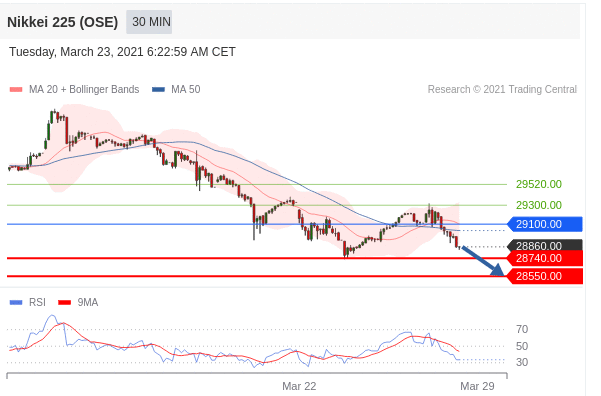The width and height of the screenshot is (601, 396).
Task: Click the Research © 2021 Trading Central credit
Action: [x=502, y=90]
